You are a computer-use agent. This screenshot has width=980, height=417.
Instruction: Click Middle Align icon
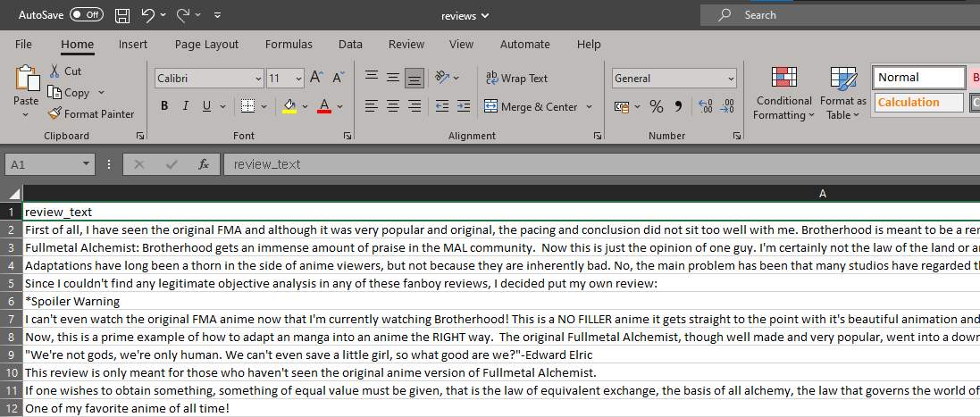click(x=392, y=78)
